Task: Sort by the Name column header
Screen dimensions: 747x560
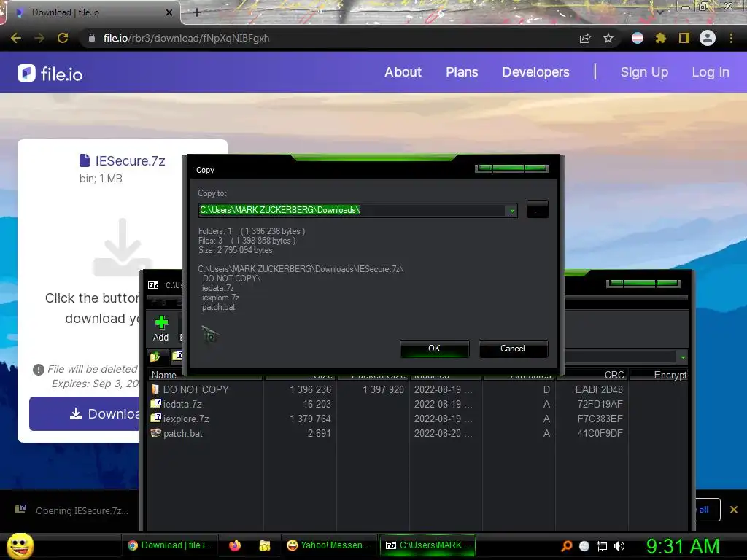Action: [164, 376]
